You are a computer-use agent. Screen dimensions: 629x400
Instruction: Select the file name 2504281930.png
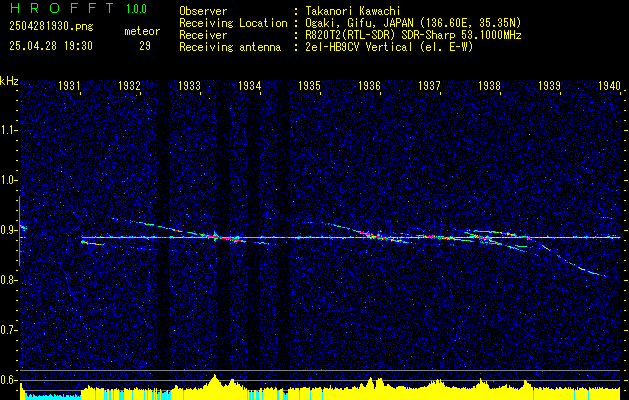(x=51, y=27)
